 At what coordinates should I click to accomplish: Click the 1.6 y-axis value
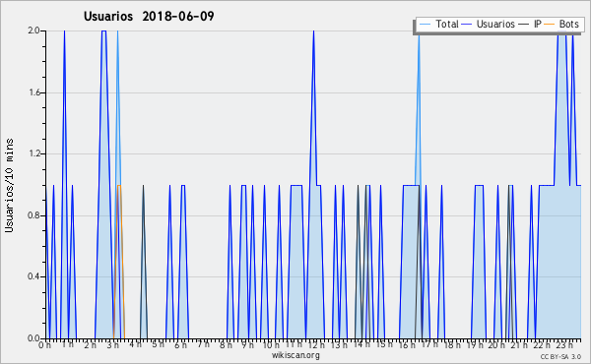click(34, 92)
